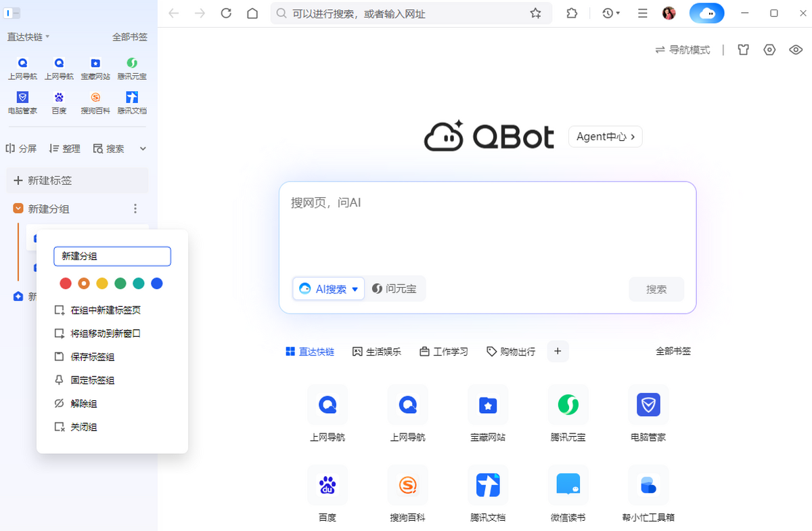812x531 pixels.
Task: Expand the AI搜索 mode dropdown
Action: pyautogui.click(x=355, y=289)
